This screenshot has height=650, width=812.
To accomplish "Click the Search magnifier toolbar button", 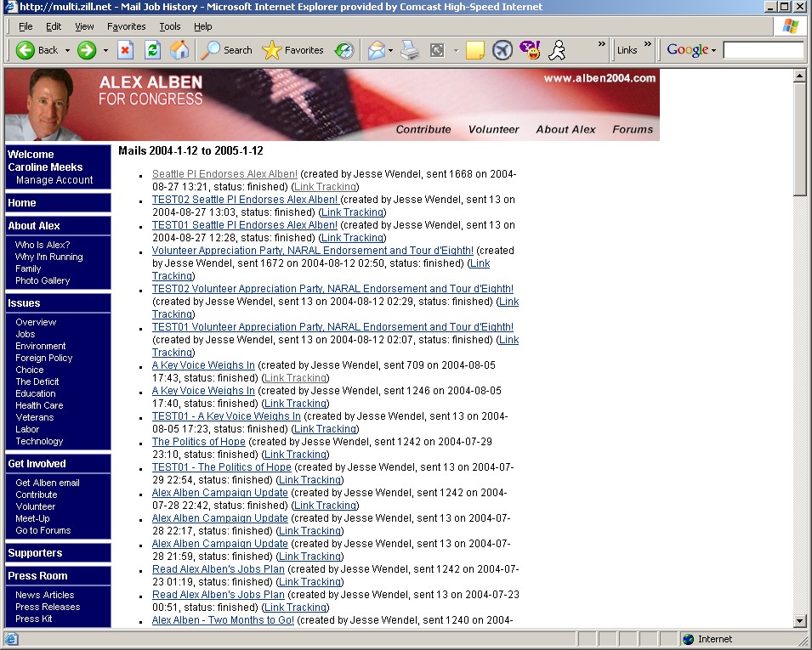I will click(226, 50).
